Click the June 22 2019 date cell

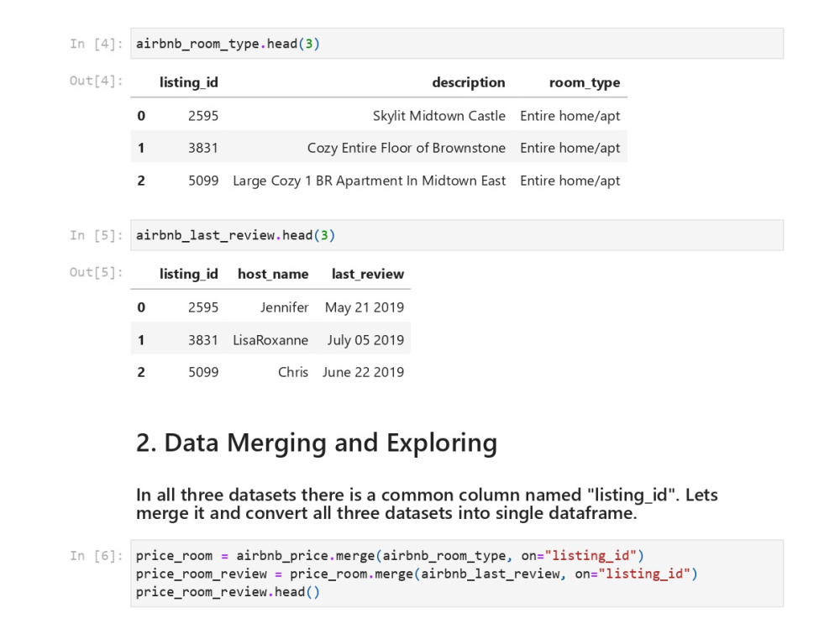point(363,372)
